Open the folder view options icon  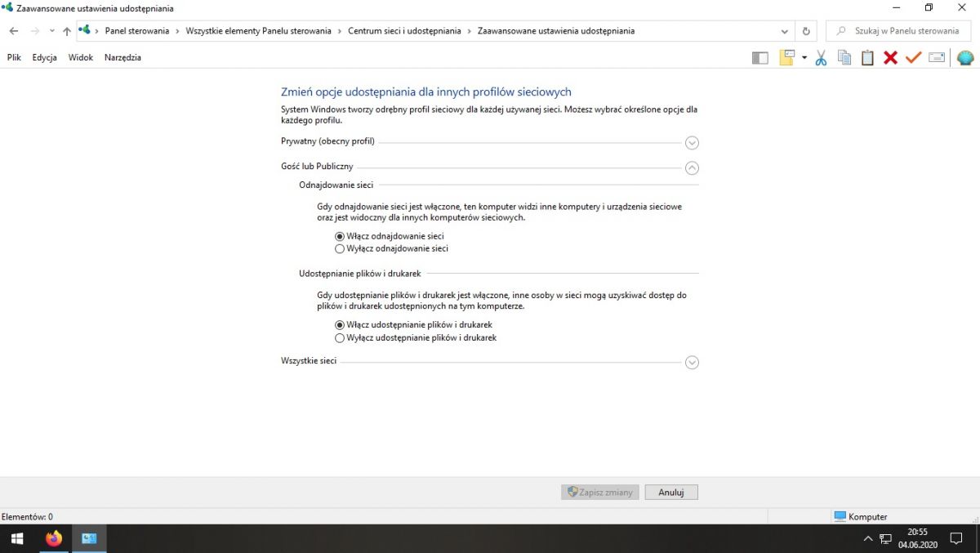(x=787, y=58)
